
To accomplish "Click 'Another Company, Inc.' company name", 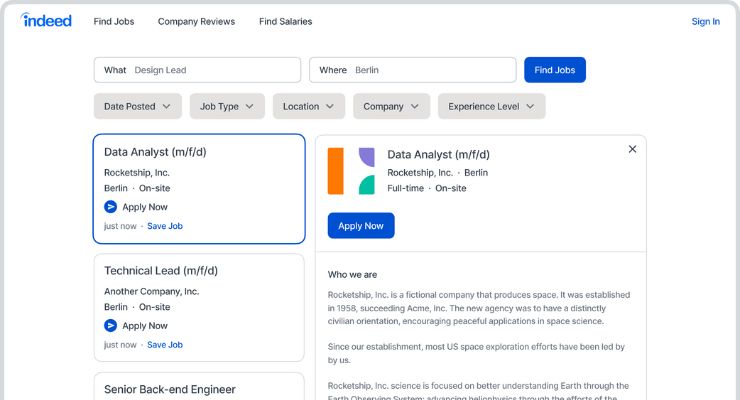I will coord(151,292).
